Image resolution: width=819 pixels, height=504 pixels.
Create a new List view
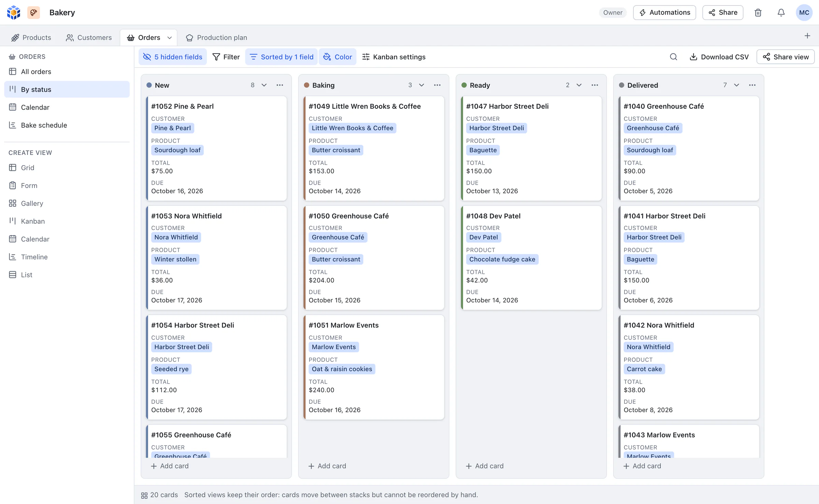[x=67, y=275]
